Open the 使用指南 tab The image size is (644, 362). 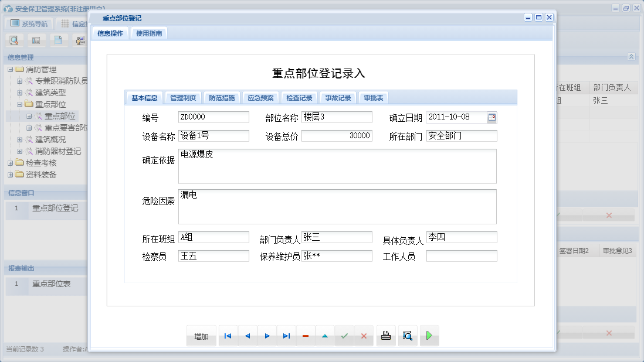pos(149,33)
